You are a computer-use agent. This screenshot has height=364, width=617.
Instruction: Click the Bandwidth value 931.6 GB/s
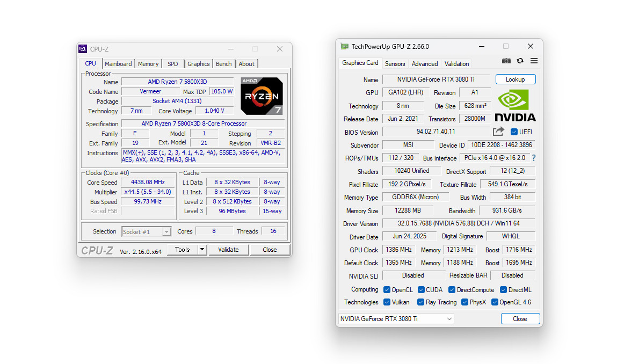(507, 210)
